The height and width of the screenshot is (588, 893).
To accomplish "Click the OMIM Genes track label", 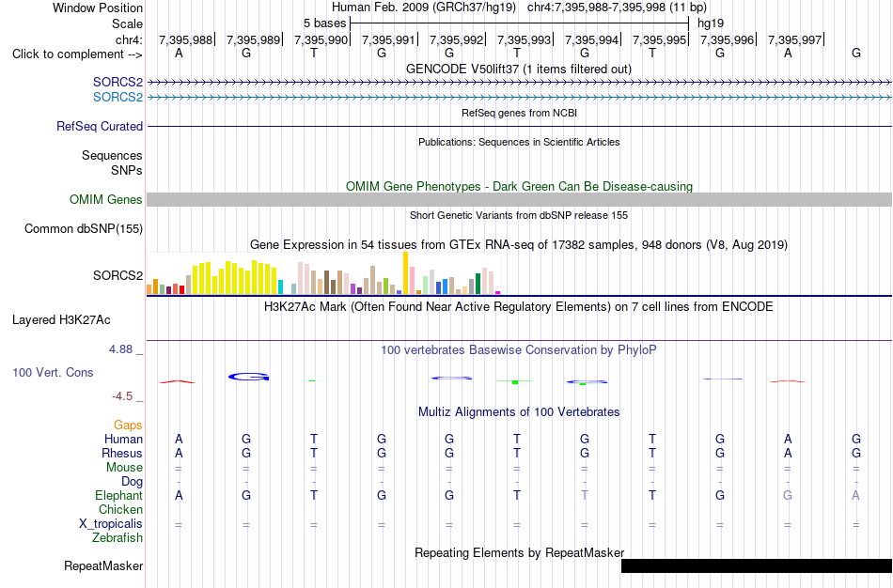I will click(x=106, y=200).
